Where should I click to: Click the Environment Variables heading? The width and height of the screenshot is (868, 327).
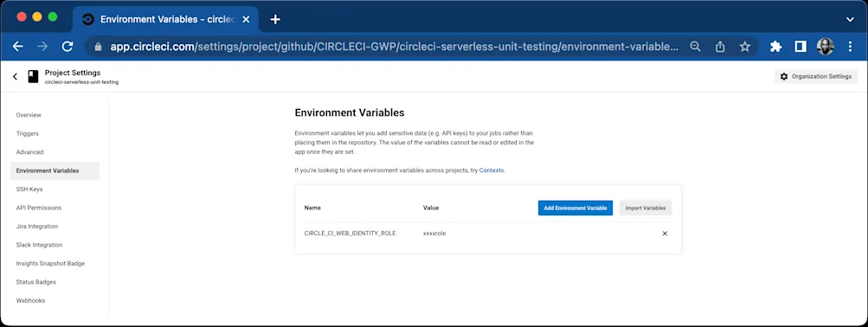coord(350,112)
